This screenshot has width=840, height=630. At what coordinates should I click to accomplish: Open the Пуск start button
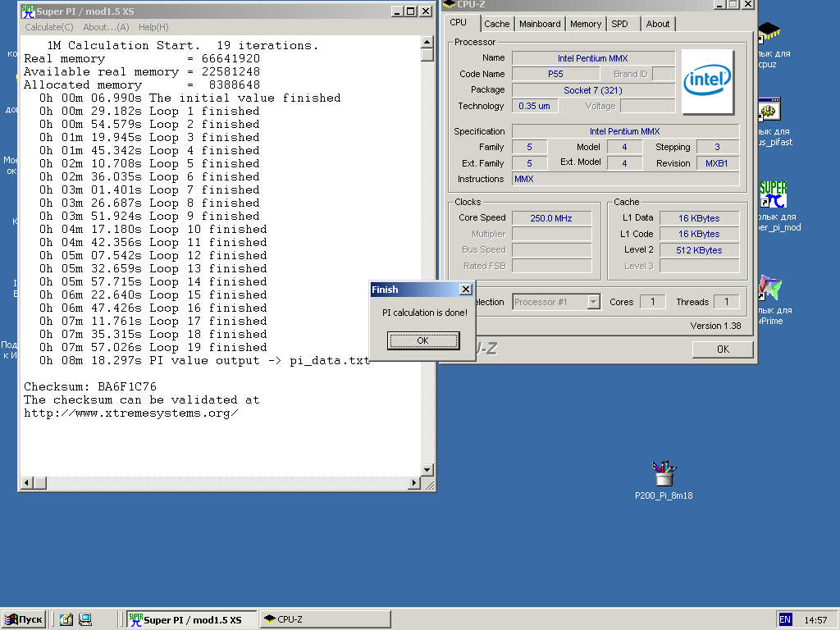coord(23,619)
